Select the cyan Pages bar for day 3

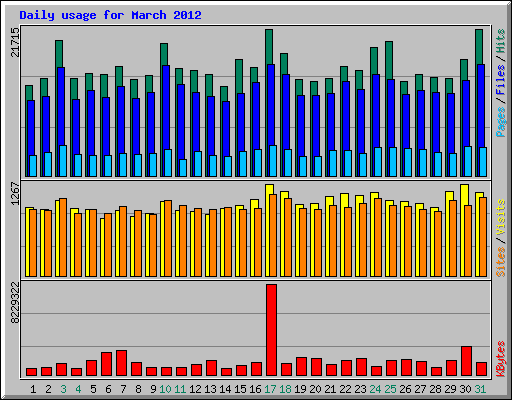click(x=63, y=161)
